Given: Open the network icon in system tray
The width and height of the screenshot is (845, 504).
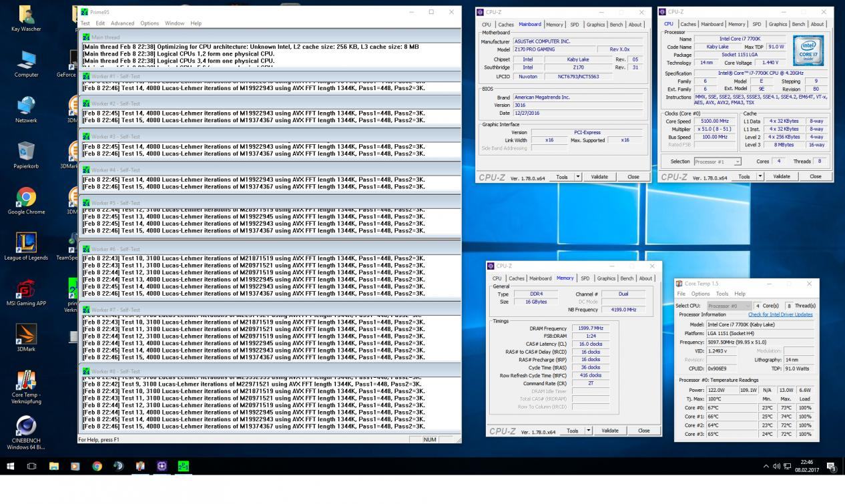Looking at the screenshot, I should coord(787,466).
